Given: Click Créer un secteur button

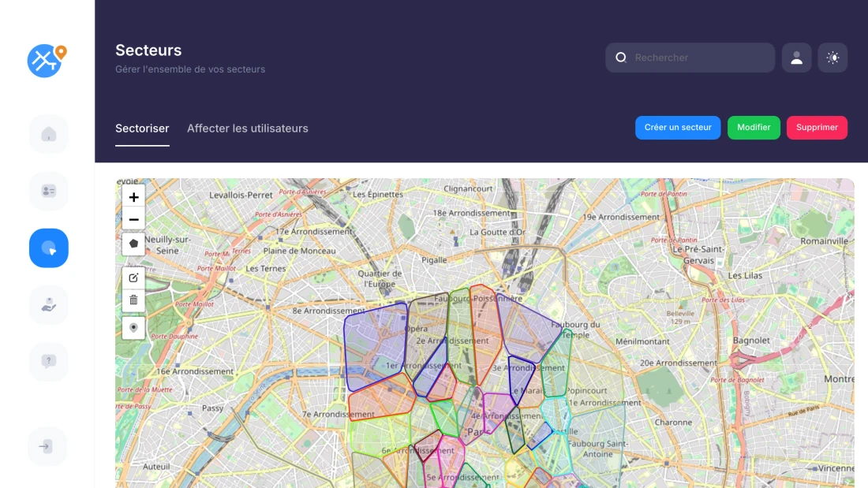Looking at the screenshot, I should click(678, 127).
